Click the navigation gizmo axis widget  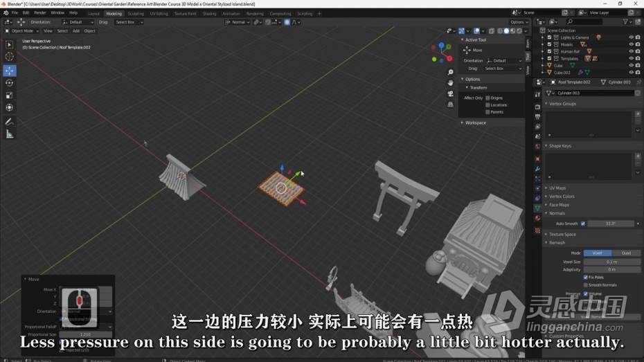click(x=442, y=53)
